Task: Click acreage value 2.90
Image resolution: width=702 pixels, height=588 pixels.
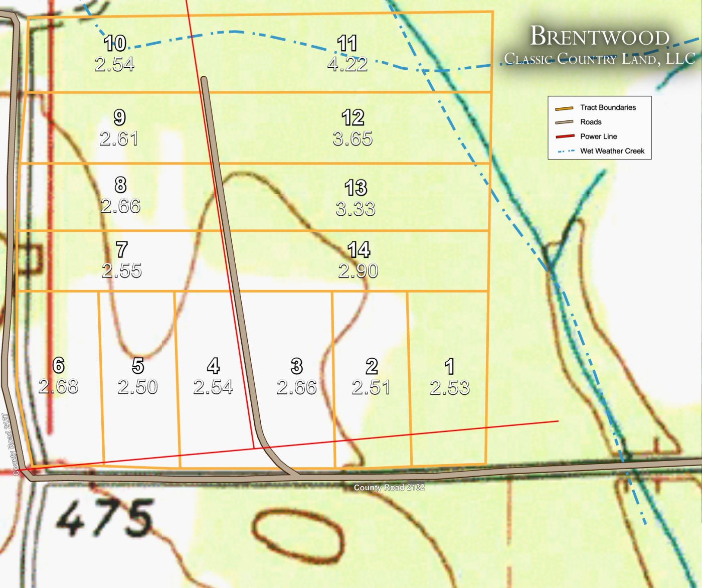Action: (x=359, y=271)
